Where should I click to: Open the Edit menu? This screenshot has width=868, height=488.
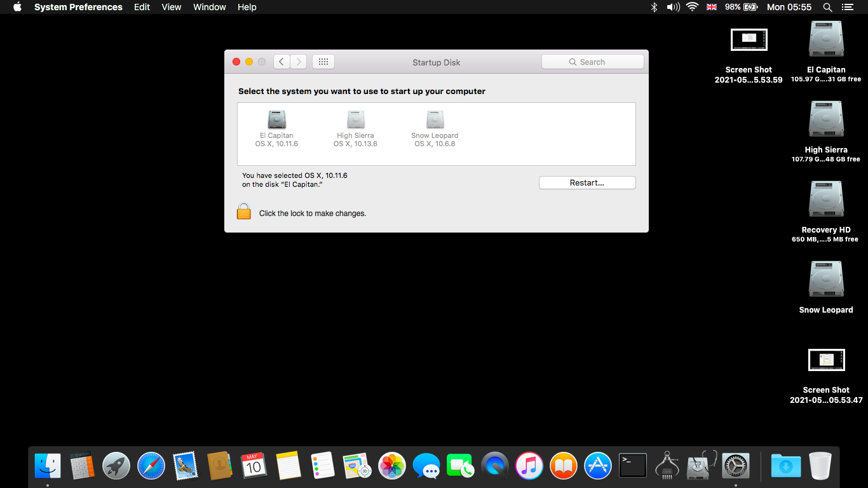[142, 7]
